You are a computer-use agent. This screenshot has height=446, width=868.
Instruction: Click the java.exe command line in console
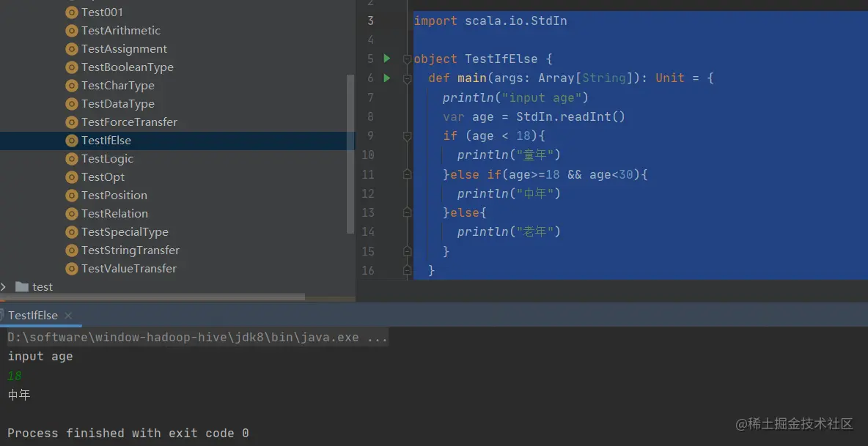click(198, 338)
